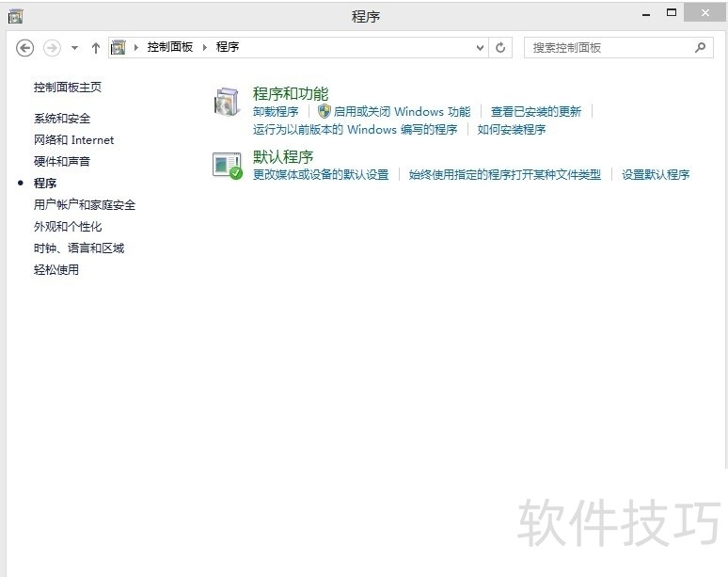The height and width of the screenshot is (577, 728).
Task: Click the 程序和功能 icon
Action: [227, 102]
